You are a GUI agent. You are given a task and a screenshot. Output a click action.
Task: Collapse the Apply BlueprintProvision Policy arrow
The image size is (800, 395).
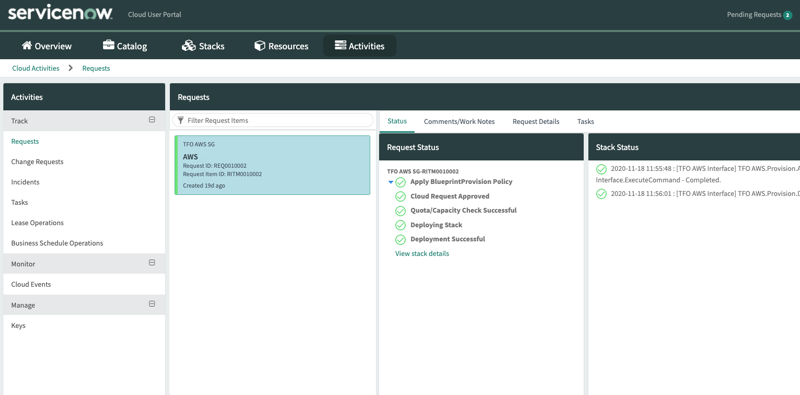tap(391, 182)
